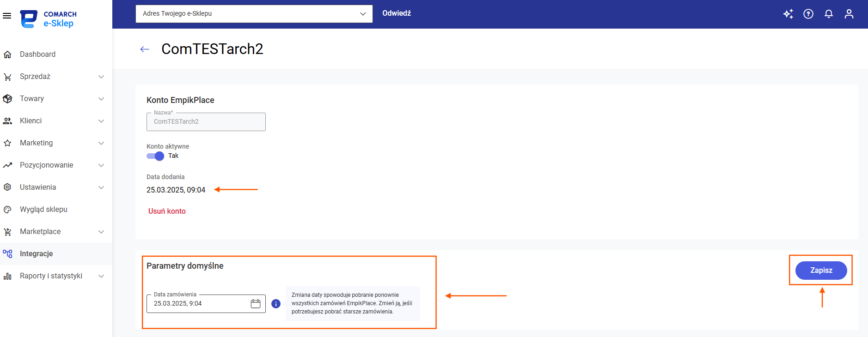This screenshot has height=337, width=868.
Task: Select Raporty i statystyki in the sidebar
Action: [56, 276]
